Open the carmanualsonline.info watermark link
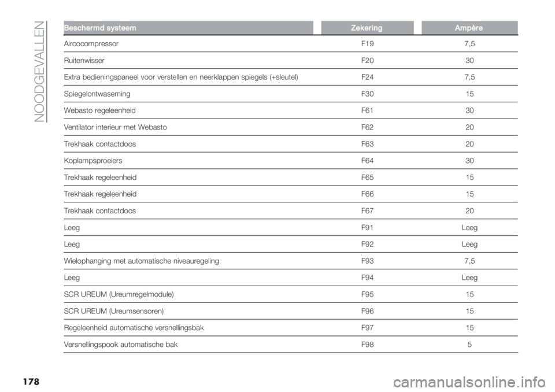Screen dimensions: 555x392 click(x=469, y=382)
